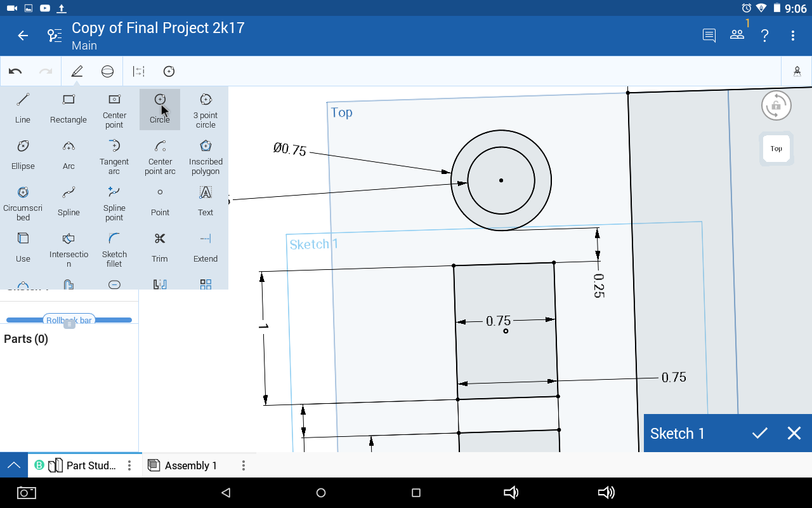Open the overflow menu at top right
Viewport: 812px width, 508px height.
click(x=793, y=36)
